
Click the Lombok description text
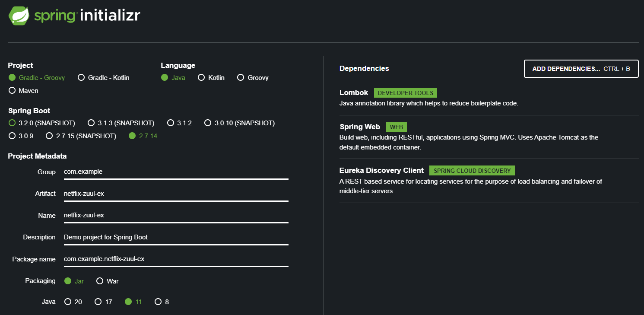coord(428,103)
